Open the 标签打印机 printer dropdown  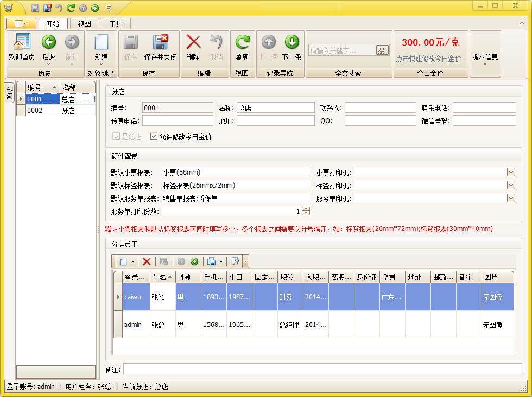(x=511, y=185)
